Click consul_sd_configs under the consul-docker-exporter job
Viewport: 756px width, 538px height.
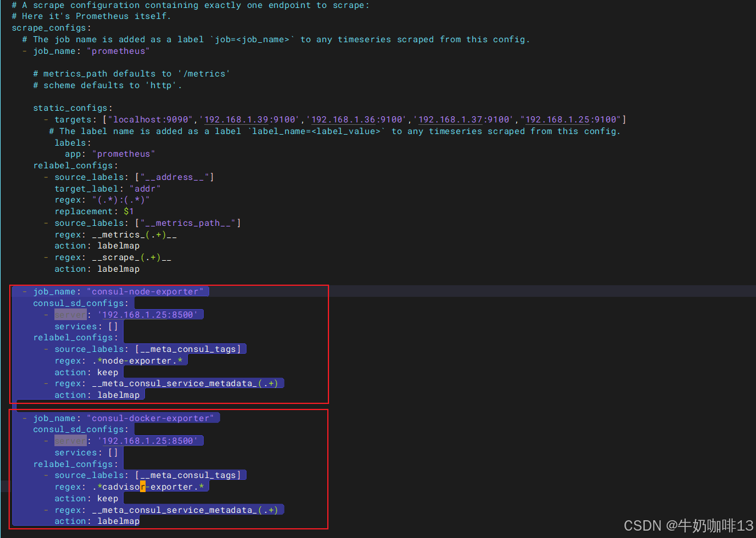pyautogui.click(x=81, y=430)
